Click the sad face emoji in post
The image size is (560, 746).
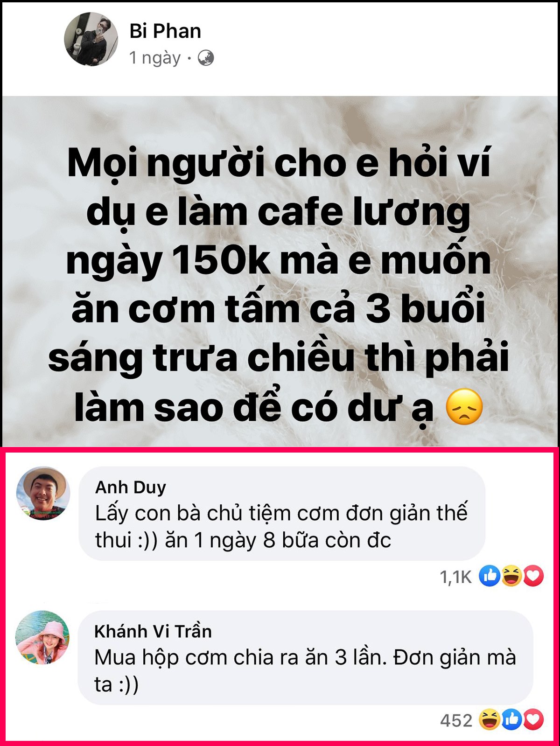(x=464, y=407)
